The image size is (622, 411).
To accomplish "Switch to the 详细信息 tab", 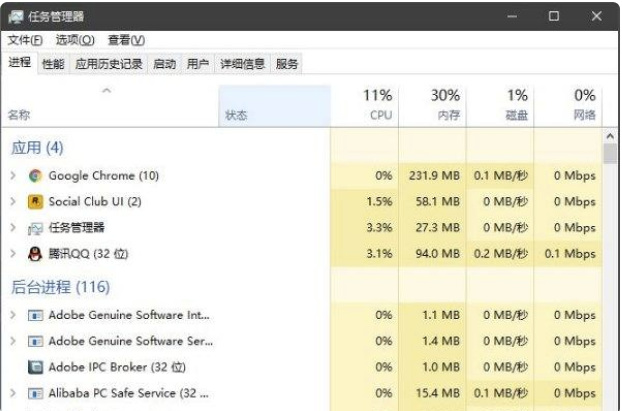I will [x=242, y=64].
